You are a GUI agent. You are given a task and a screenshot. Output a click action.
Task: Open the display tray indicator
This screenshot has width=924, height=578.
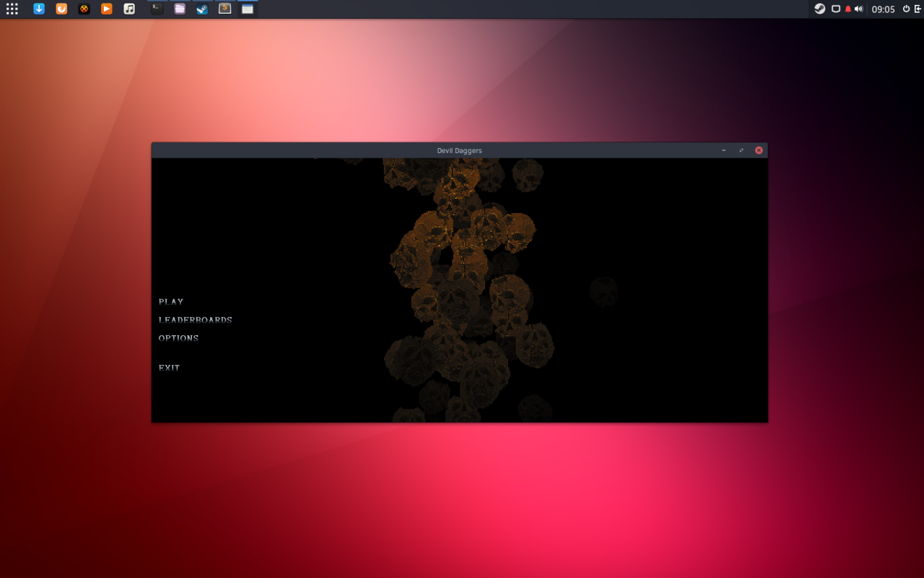coord(836,9)
